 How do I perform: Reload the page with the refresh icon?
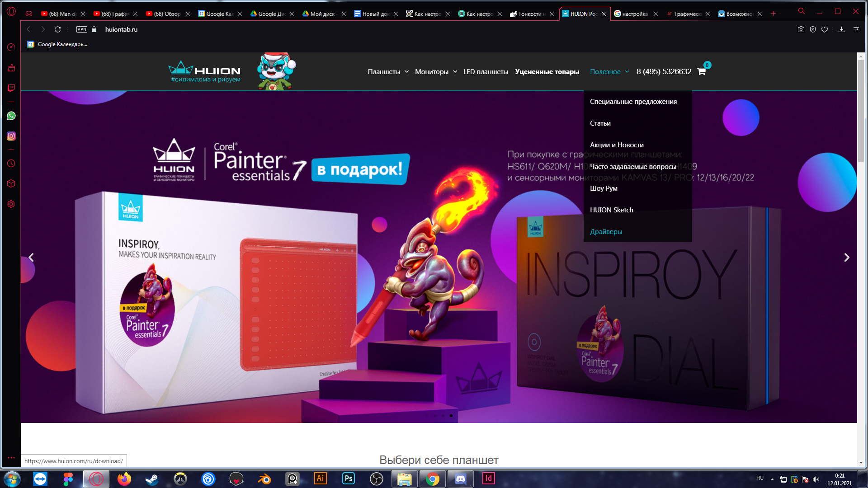click(x=57, y=29)
